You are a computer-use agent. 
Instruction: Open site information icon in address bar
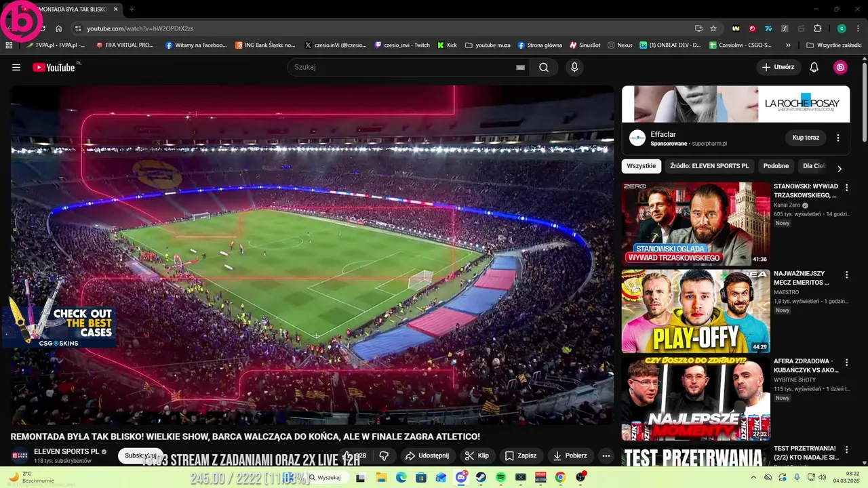coord(78,28)
